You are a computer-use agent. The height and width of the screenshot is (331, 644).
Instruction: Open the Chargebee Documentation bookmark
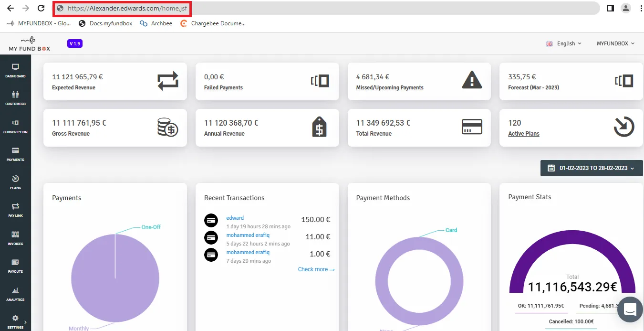click(x=213, y=23)
